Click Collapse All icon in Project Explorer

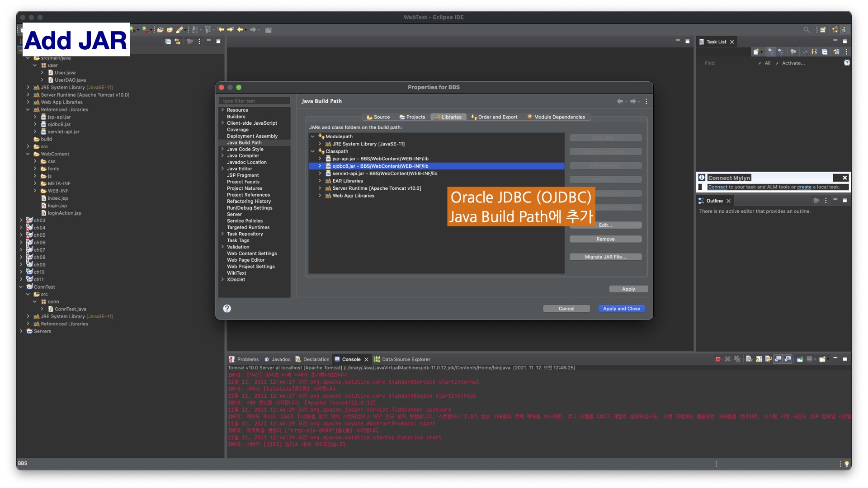[x=168, y=42]
